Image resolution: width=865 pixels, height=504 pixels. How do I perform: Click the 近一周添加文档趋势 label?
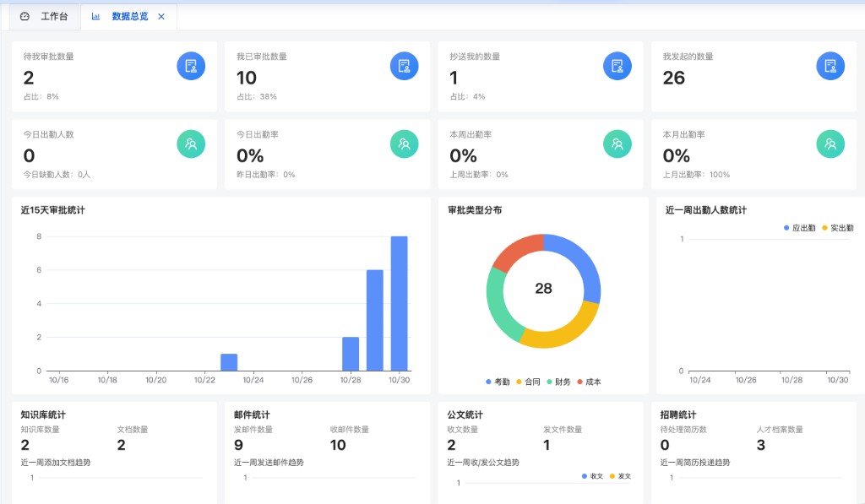tap(56, 462)
